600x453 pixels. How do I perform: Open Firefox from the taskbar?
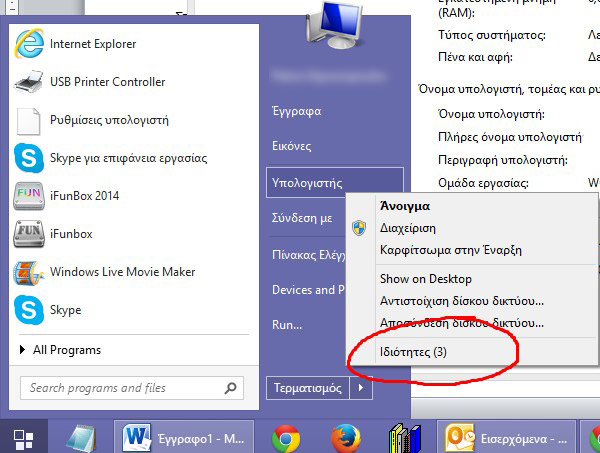click(345, 437)
